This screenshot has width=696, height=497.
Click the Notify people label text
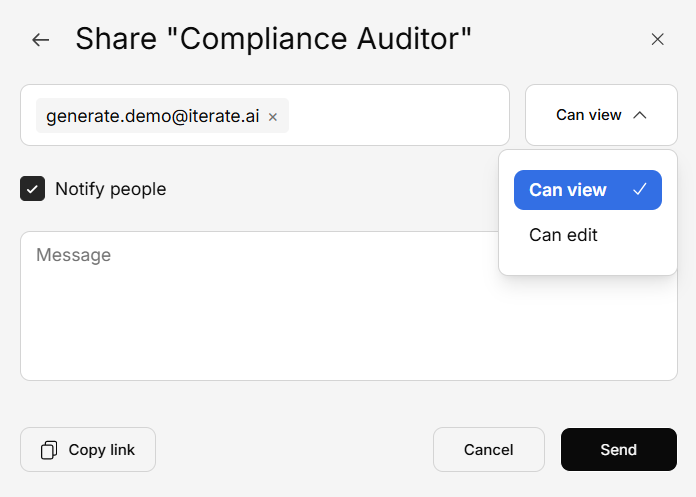coord(110,189)
